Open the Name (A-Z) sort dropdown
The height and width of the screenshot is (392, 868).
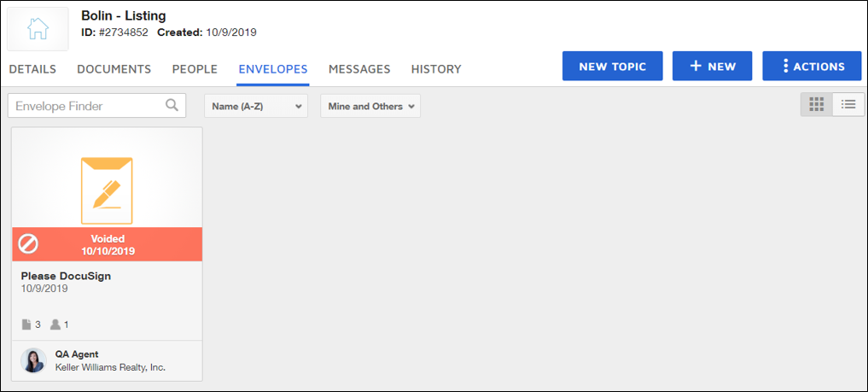pos(256,107)
